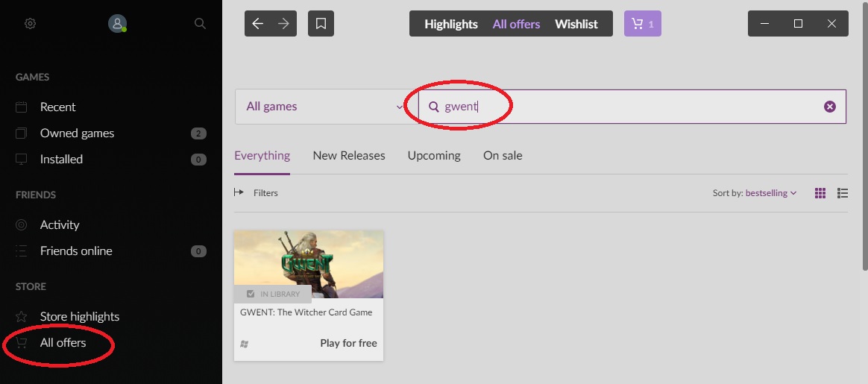Expand the Filters panel arrow icon
The image size is (868, 384).
pyautogui.click(x=239, y=192)
